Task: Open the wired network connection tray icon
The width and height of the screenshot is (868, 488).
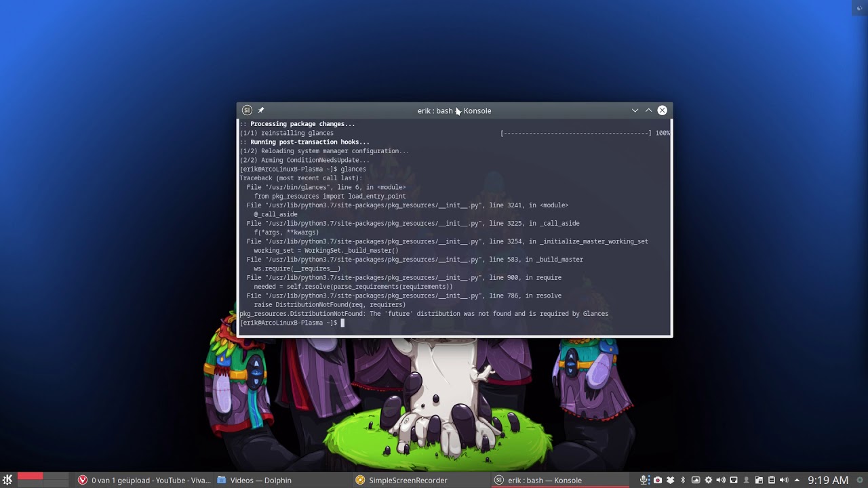Action: pos(734,480)
